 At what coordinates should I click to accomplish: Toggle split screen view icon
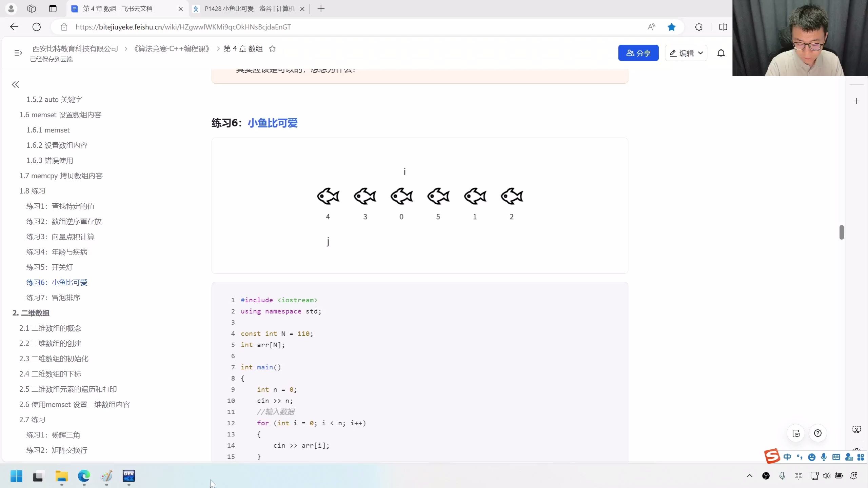pyautogui.click(x=723, y=27)
